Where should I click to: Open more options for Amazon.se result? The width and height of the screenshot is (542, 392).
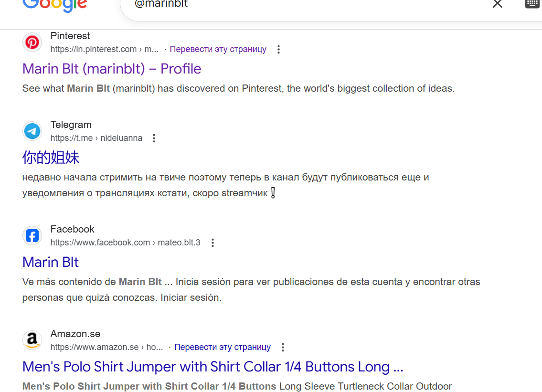(283, 347)
